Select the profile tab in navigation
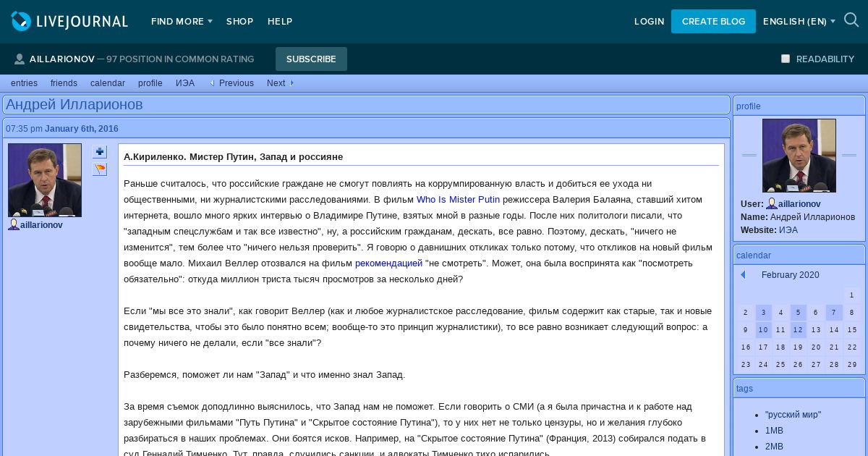This screenshot has width=868, height=456. click(x=150, y=83)
